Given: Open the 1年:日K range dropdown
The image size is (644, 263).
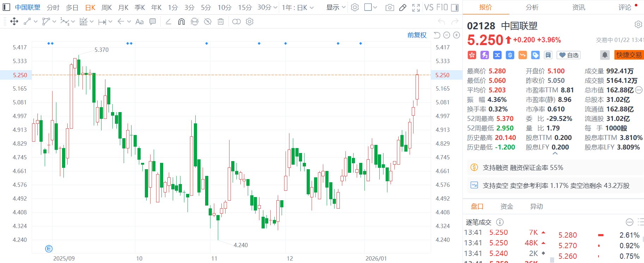Looking at the screenshot, I should [298, 7].
